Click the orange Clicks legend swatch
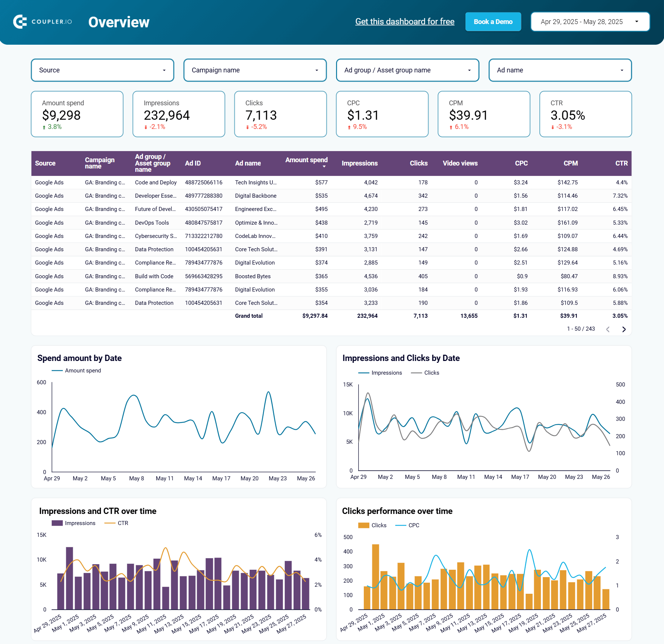664x644 pixels. point(363,525)
